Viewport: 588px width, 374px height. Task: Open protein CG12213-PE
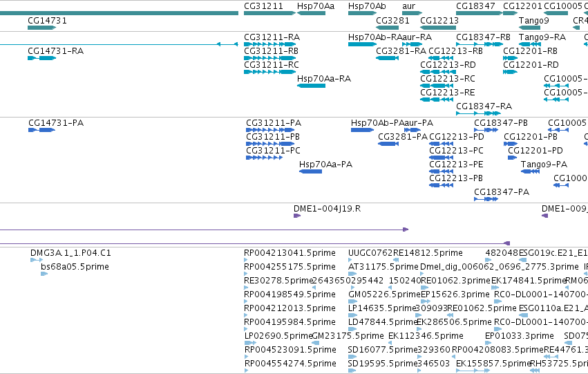(x=441, y=171)
